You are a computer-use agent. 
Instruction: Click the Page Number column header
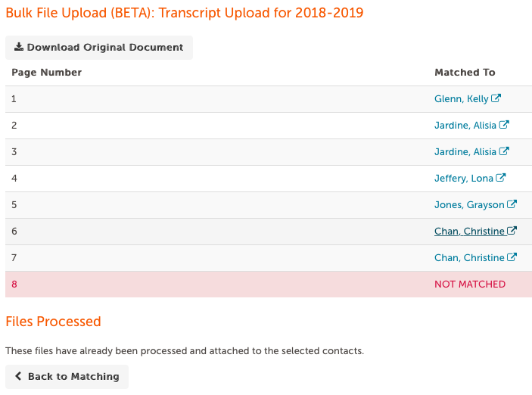click(46, 73)
